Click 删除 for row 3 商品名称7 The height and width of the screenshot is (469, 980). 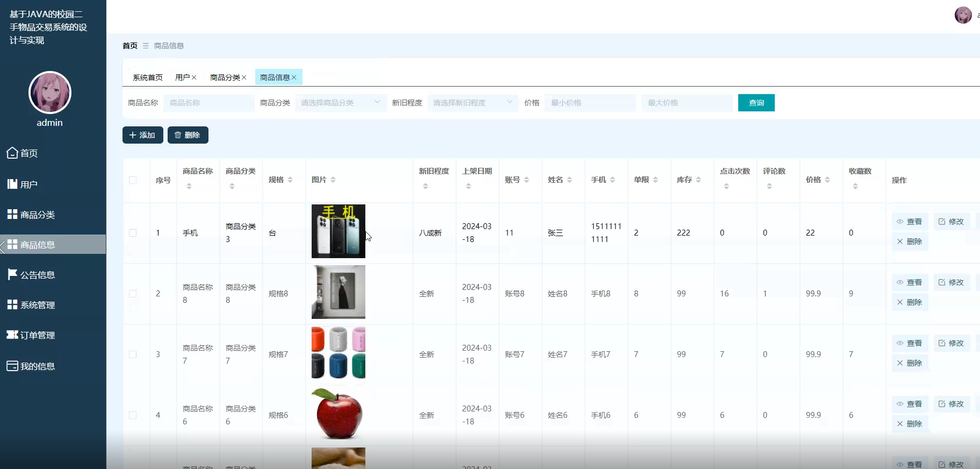point(910,363)
